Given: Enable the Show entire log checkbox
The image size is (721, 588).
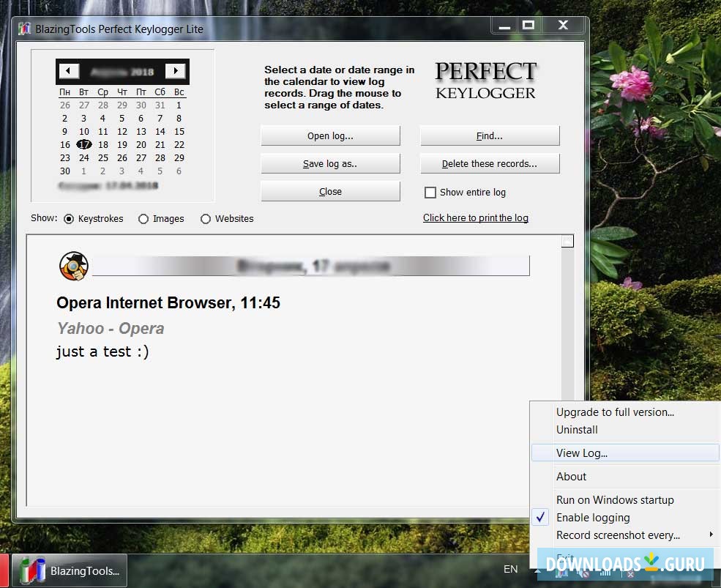Looking at the screenshot, I should click(x=430, y=192).
